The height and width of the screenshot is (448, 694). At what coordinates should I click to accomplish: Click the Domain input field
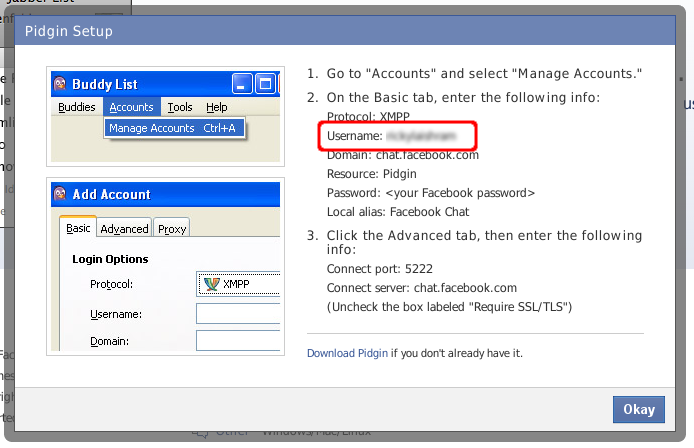tap(238, 340)
